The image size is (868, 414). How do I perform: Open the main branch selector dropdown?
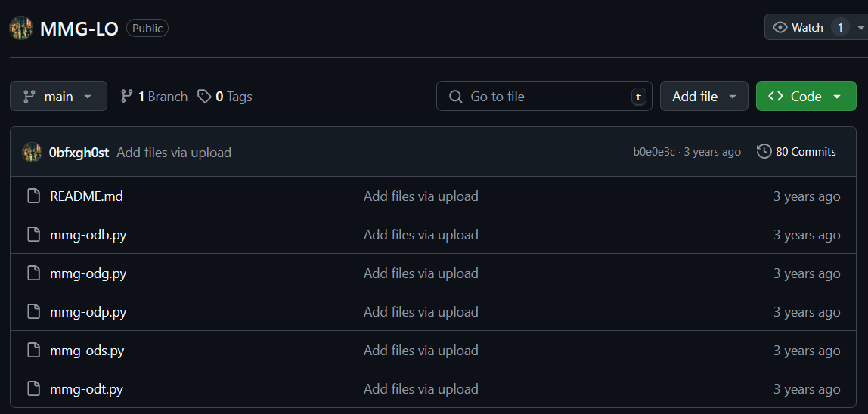click(x=58, y=96)
